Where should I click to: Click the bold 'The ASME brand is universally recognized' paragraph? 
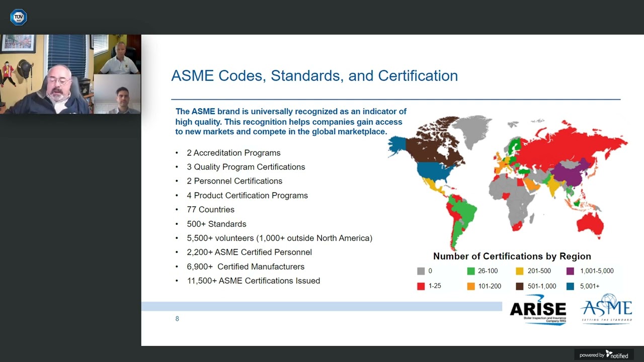click(291, 122)
